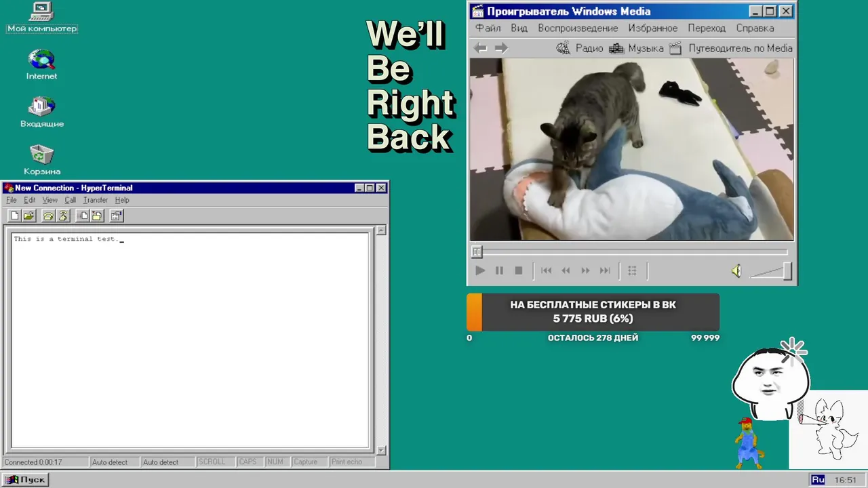This screenshot has height=488, width=868.
Task: Click the Stop button in Media Player
Action: [519, 270]
